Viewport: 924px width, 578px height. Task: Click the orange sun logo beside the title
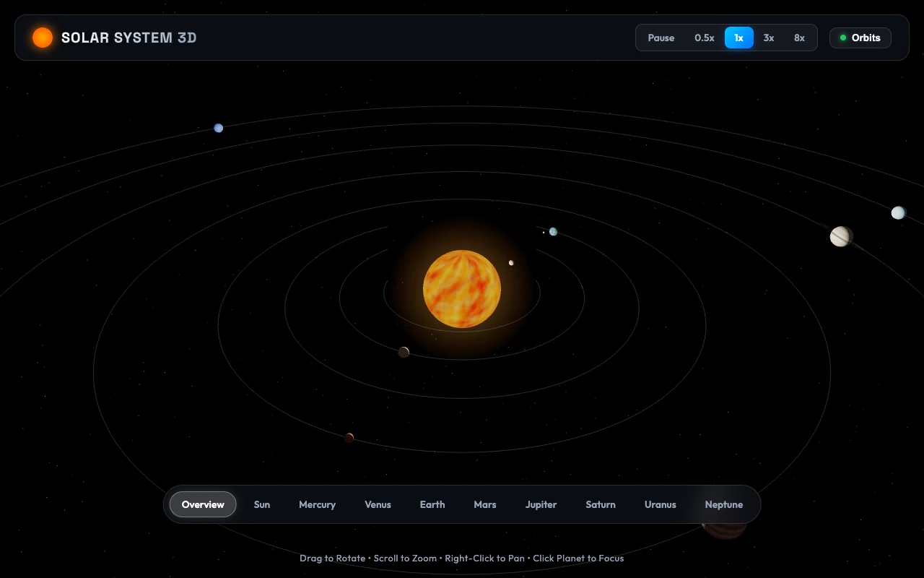point(43,38)
